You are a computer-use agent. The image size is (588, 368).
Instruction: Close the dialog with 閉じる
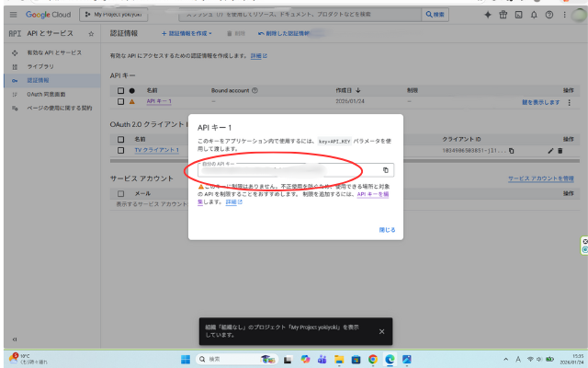[387, 229]
